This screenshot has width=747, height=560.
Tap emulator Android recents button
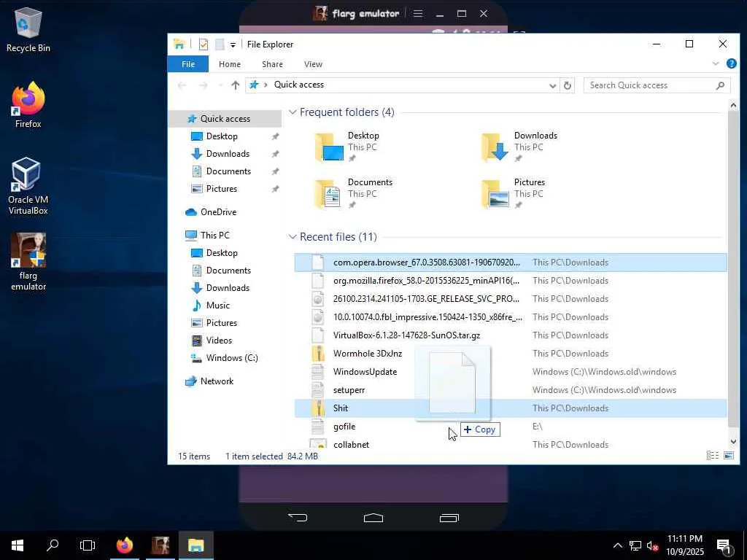coord(449,518)
